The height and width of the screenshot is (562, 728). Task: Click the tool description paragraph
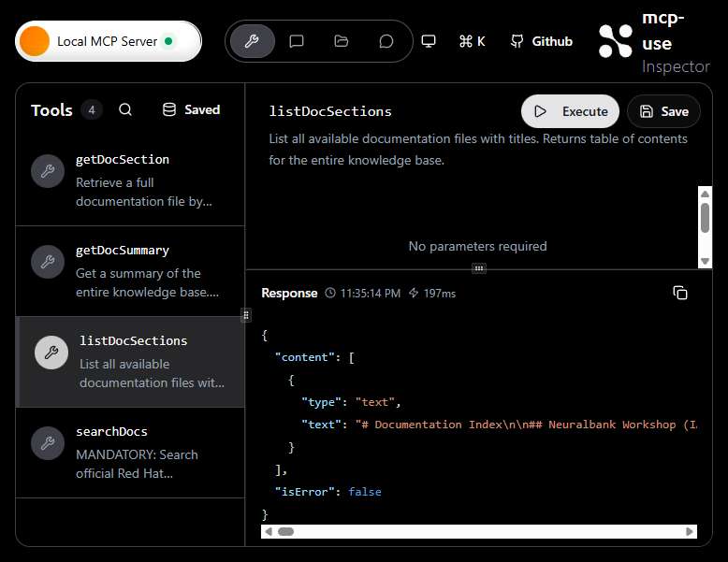478,150
